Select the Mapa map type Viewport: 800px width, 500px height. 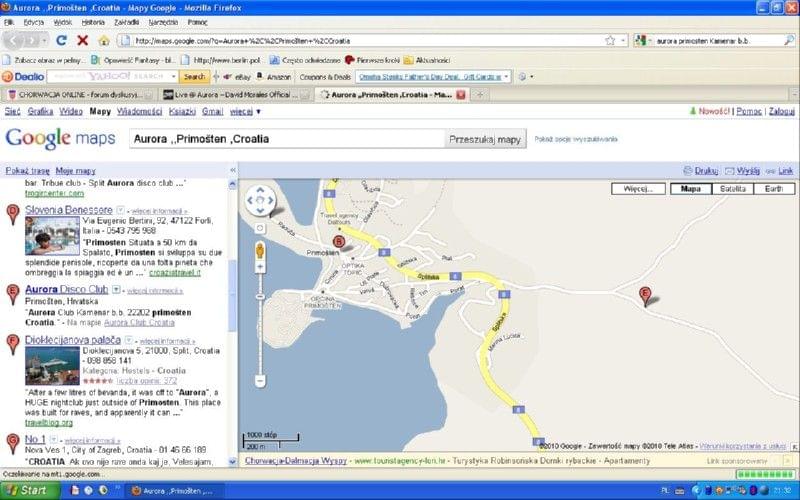point(688,188)
